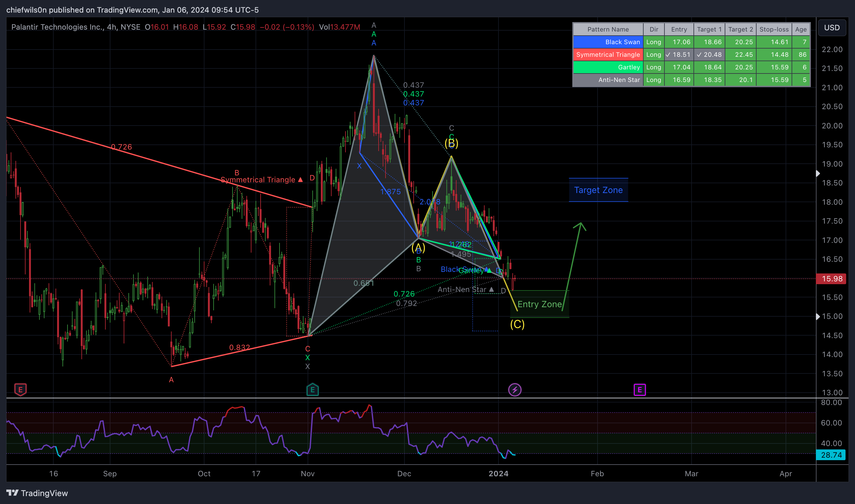The height and width of the screenshot is (504, 855).
Task: Click the TradingView logo
Action: point(37,493)
